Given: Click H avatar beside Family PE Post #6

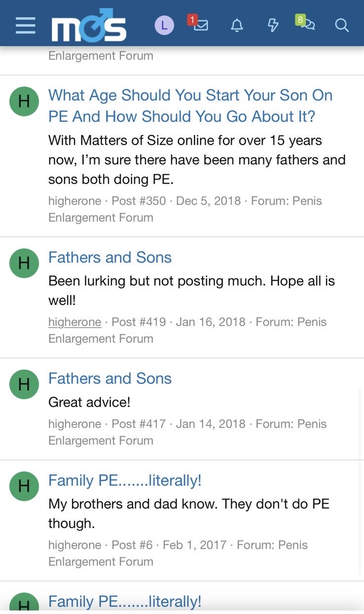Looking at the screenshot, I should pos(24,486).
